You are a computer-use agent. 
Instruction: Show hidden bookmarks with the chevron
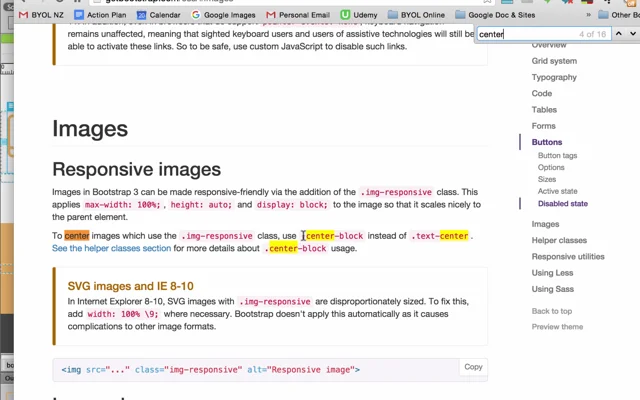point(588,15)
